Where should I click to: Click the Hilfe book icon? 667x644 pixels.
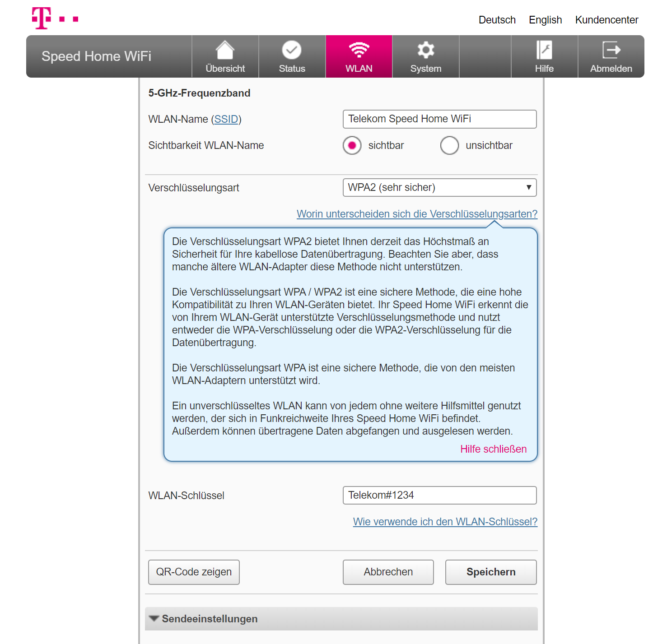(544, 50)
